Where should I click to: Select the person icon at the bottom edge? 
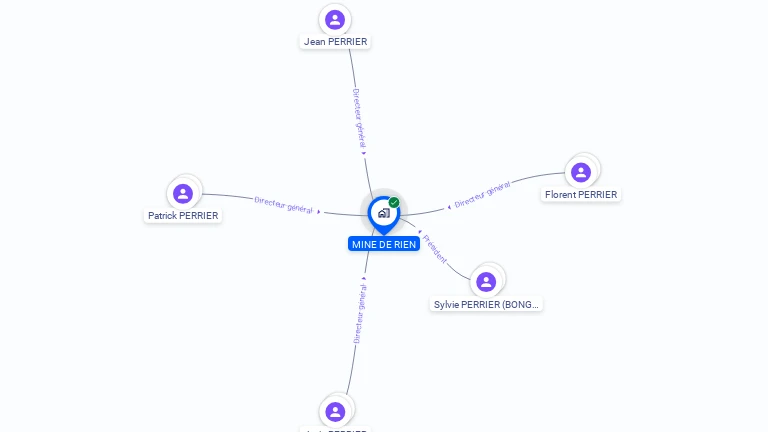click(x=335, y=412)
